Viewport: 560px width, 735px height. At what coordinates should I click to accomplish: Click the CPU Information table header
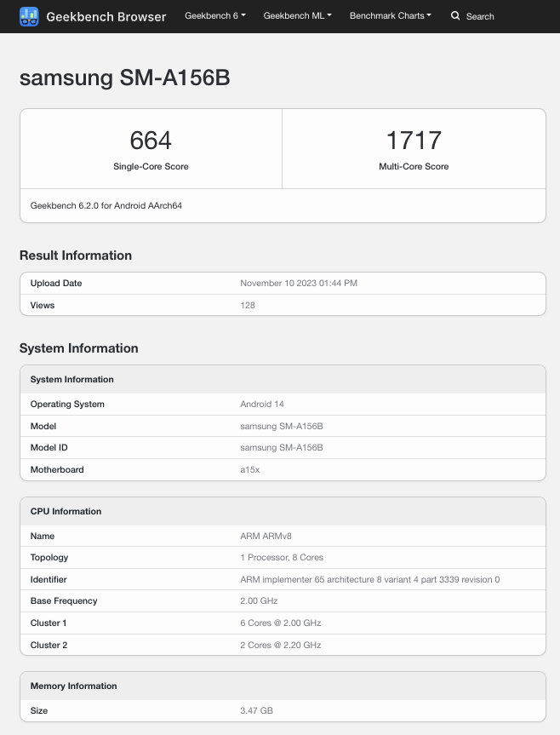(x=283, y=511)
